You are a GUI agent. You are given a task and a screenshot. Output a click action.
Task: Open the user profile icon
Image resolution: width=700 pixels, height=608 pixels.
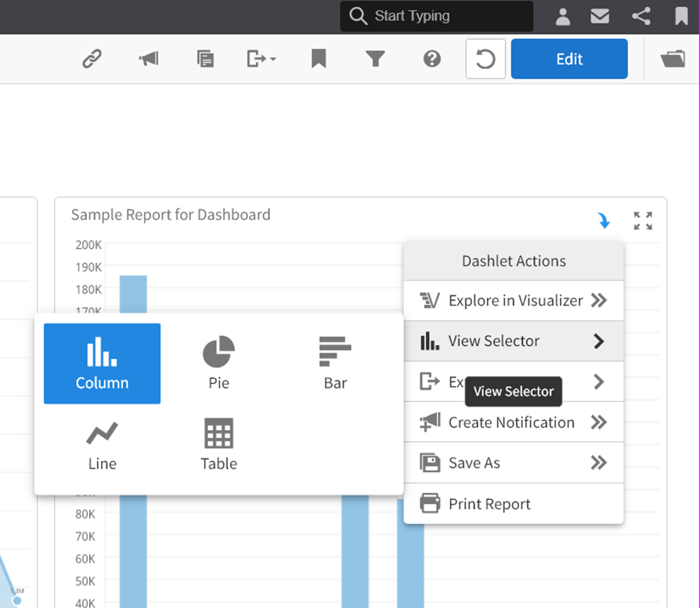click(x=563, y=16)
